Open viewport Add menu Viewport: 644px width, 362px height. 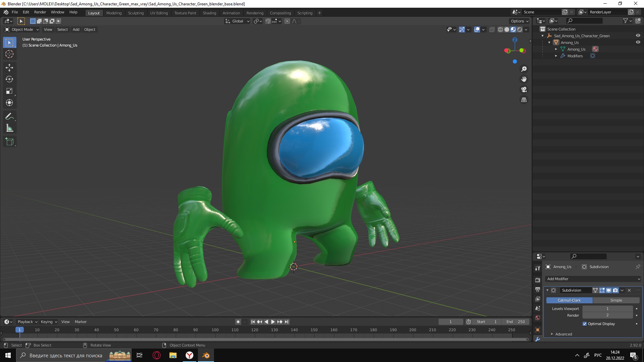76,29
